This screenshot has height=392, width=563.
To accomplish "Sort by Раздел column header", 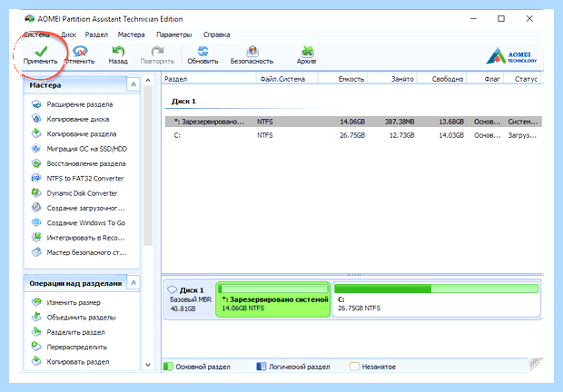I will [209, 79].
